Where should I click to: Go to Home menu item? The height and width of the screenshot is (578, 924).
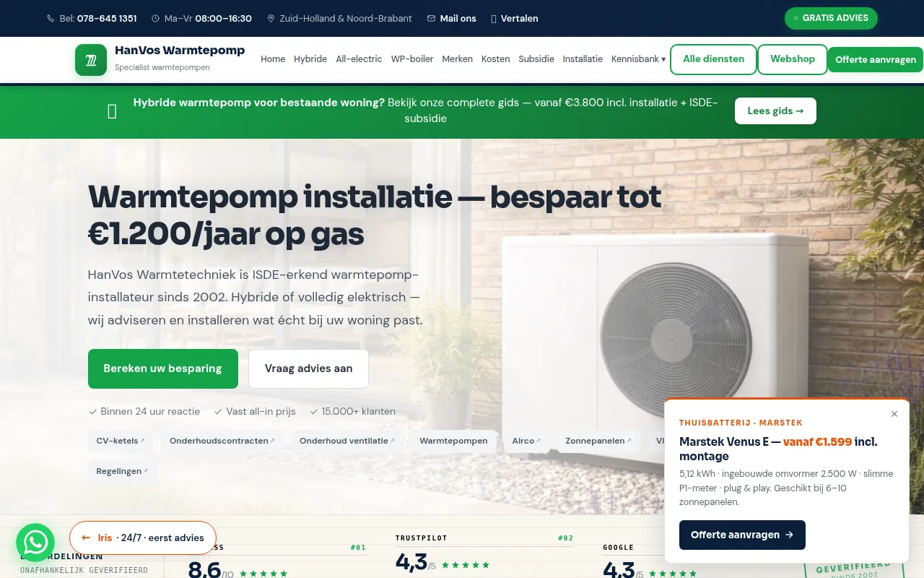click(273, 59)
